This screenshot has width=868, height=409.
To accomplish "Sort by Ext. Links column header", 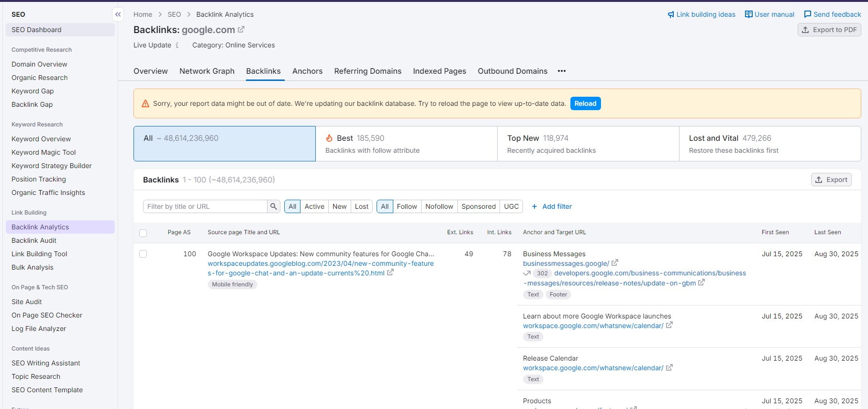I will (460, 232).
